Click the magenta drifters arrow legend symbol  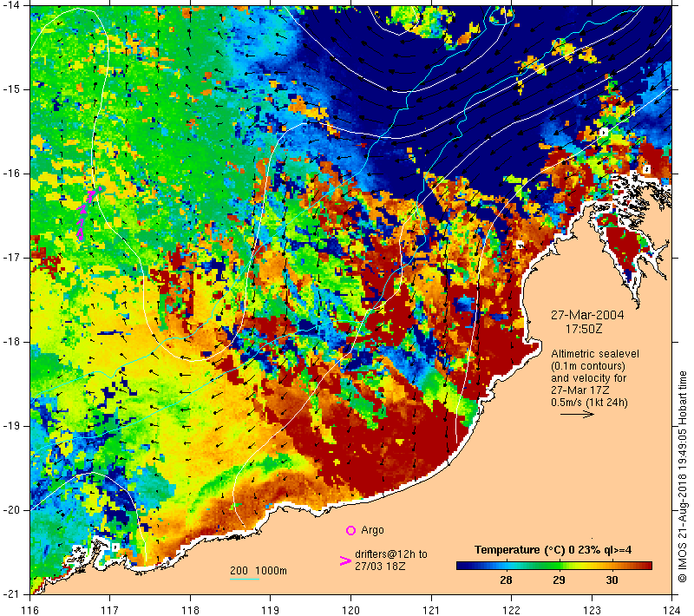pos(345,560)
